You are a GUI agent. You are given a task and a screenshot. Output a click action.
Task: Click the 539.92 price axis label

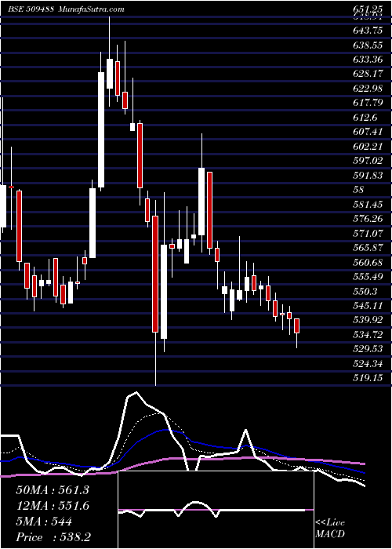click(x=368, y=320)
